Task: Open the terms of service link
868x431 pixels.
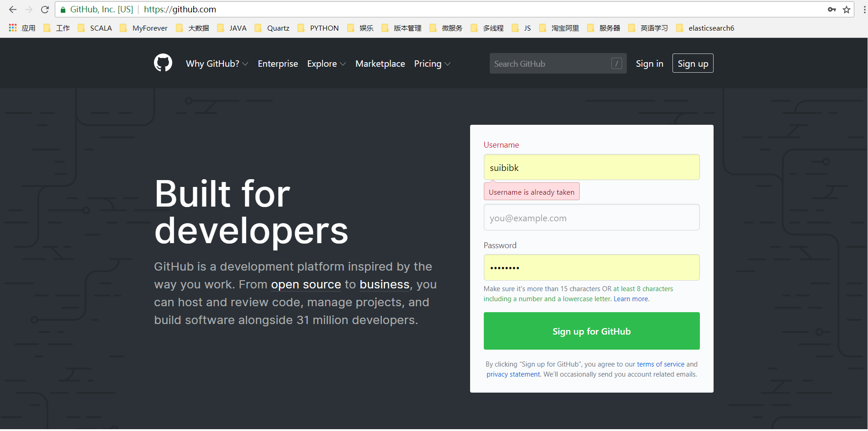Action: point(661,364)
